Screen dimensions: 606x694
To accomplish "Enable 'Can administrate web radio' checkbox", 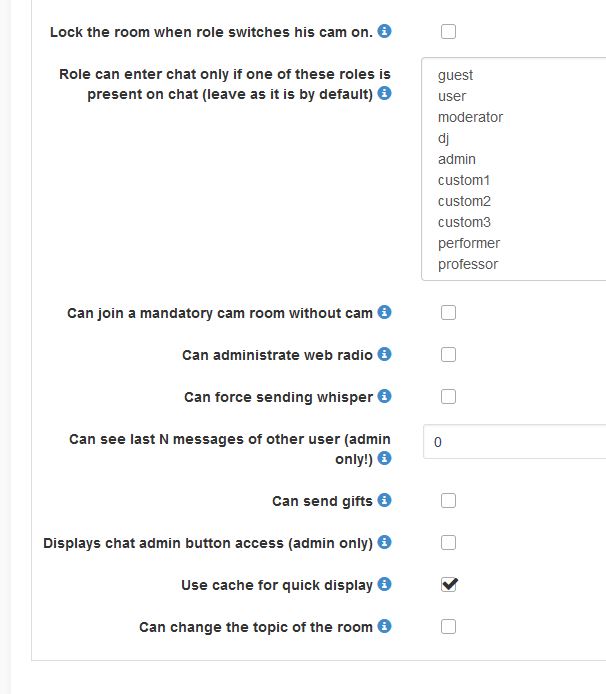I will coord(449,355).
